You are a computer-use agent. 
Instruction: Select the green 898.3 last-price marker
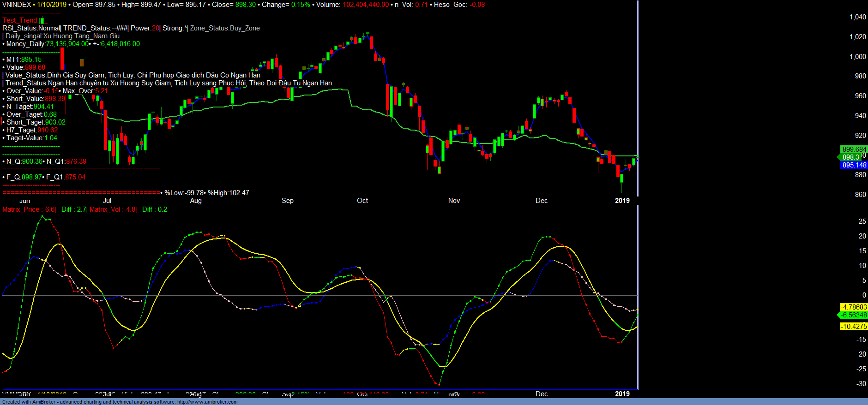pyautogui.click(x=850, y=157)
